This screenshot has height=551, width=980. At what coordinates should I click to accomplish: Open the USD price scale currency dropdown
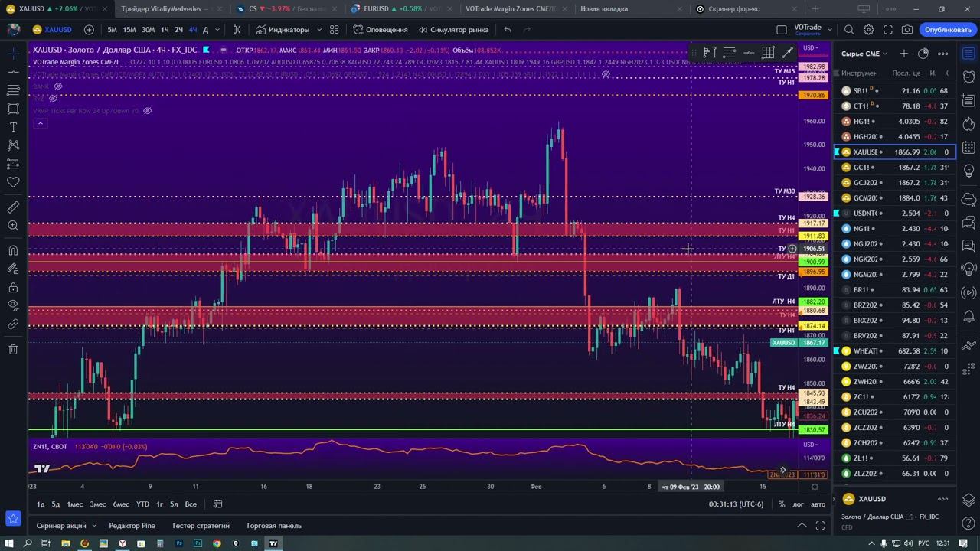point(812,48)
